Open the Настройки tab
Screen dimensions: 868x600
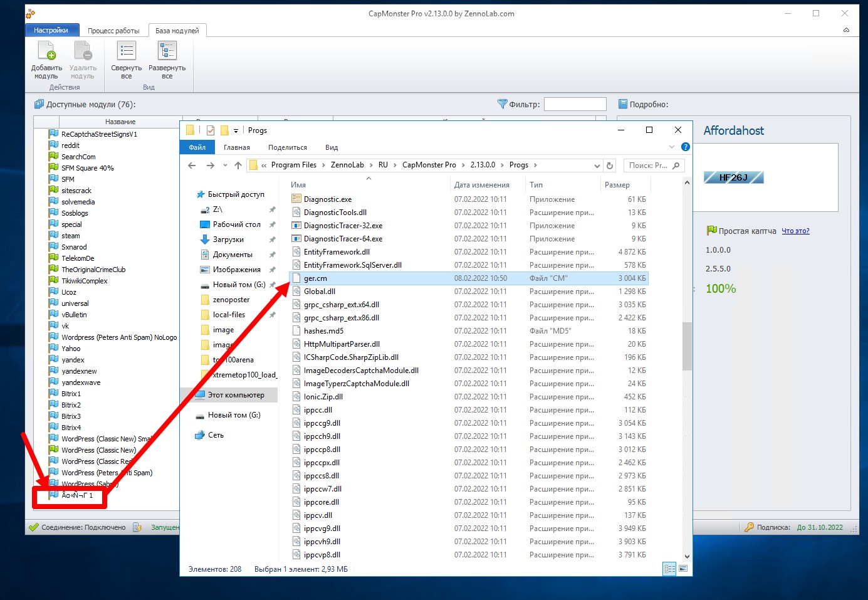51,30
